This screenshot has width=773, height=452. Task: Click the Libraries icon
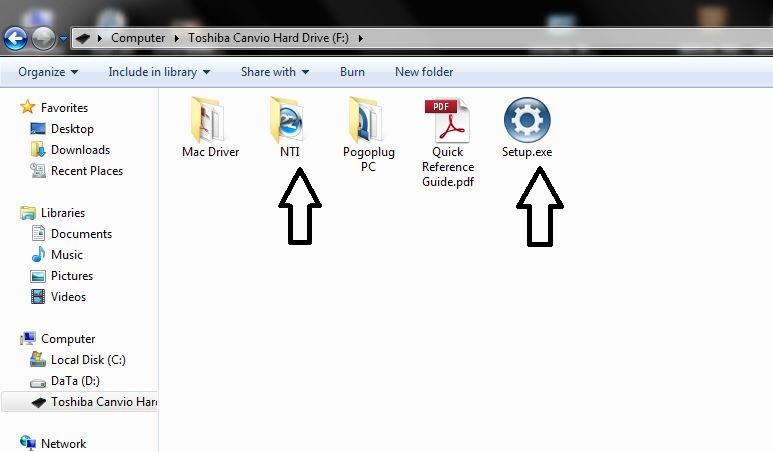28,212
